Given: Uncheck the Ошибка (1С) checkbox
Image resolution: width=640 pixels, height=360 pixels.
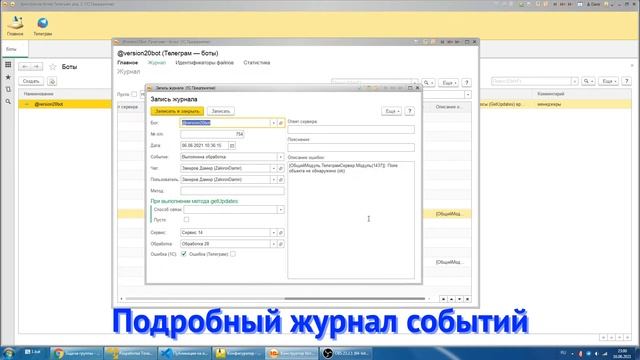Looking at the screenshot, I should pos(184,254).
